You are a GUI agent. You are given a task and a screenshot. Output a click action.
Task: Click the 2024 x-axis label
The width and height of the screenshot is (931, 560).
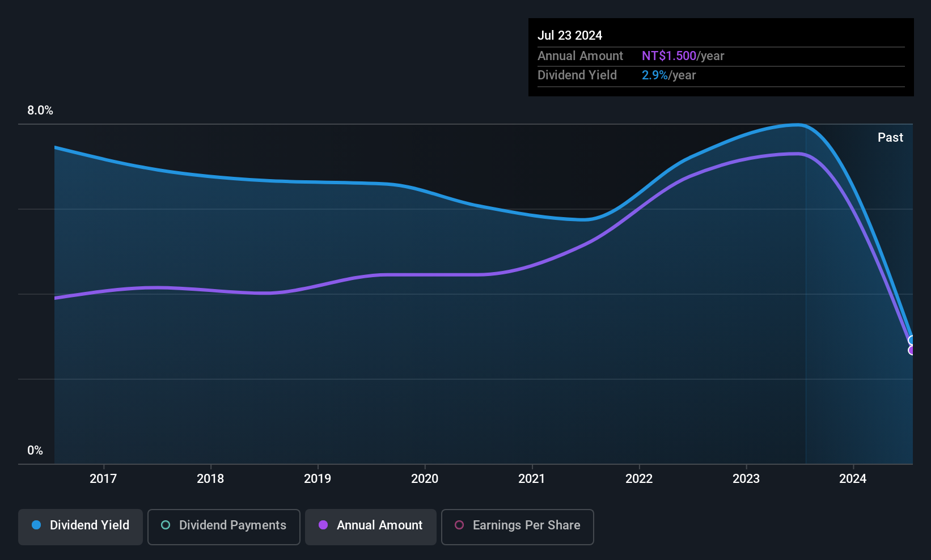[x=853, y=479]
